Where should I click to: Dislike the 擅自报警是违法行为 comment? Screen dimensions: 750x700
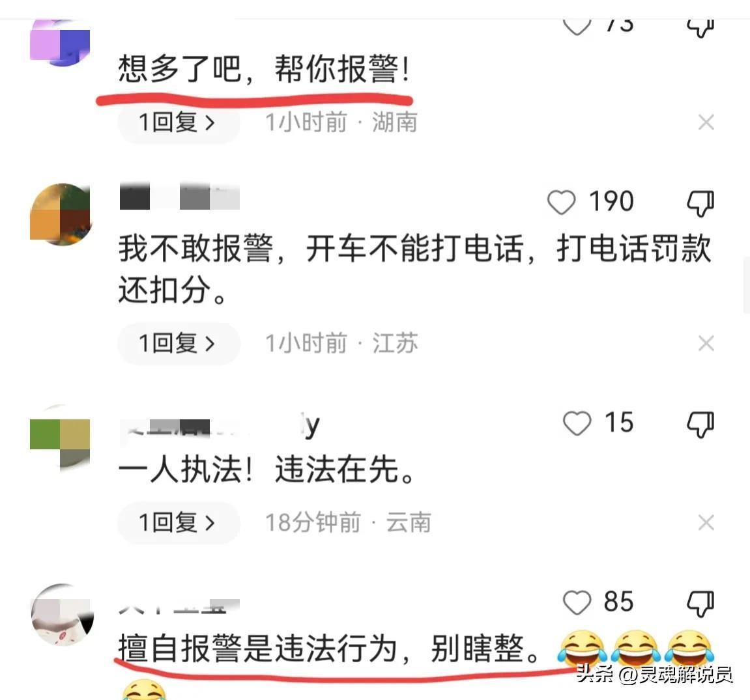[x=700, y=603]
